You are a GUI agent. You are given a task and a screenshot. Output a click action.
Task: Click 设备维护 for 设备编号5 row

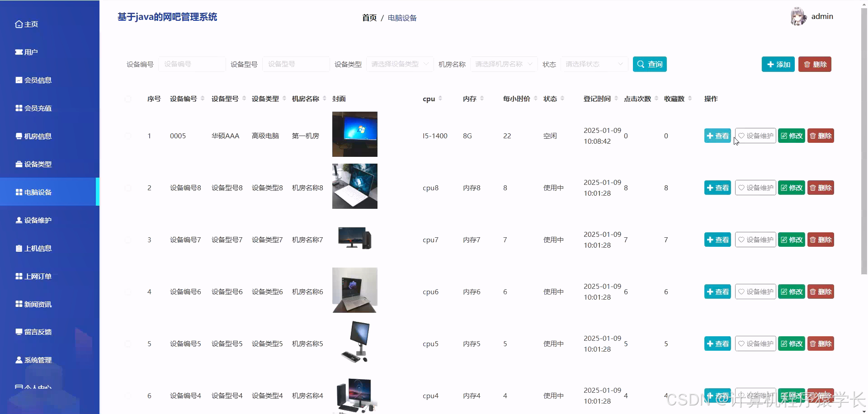click(755, 343)
